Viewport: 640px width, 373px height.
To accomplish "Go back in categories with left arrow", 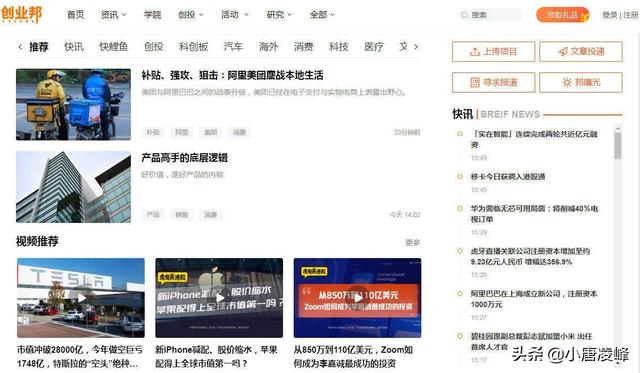I will click(x=20, y=47).
